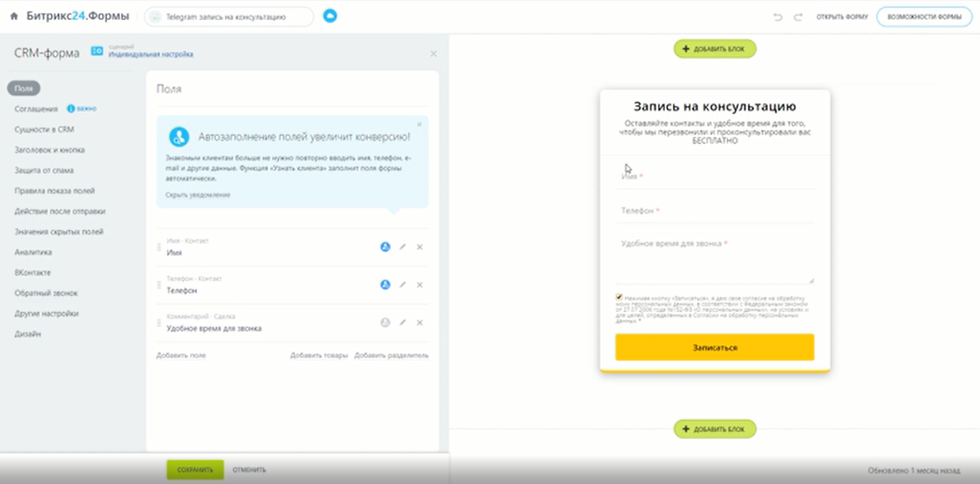The width and height of the screenshot is (980, 484).
Task: Dismiss the autofill notification with its X
Action: [420, 124]
